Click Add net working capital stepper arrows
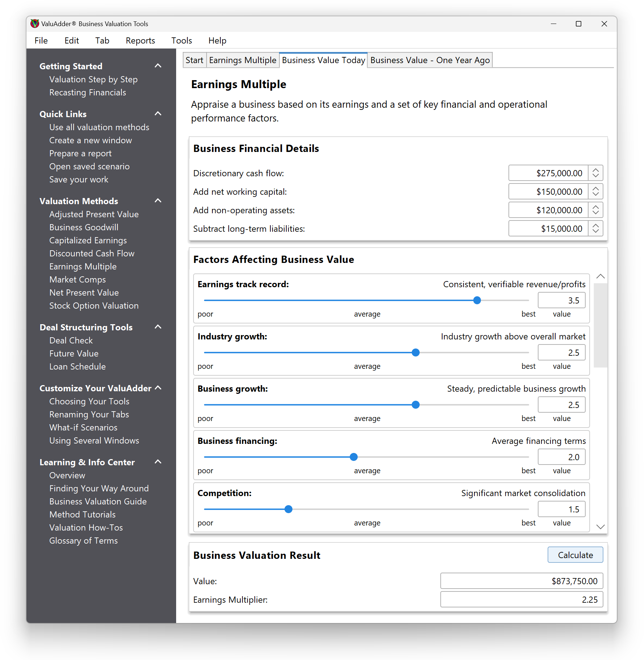Viewport: 644px width, 660px height. (x=595, y=191)
